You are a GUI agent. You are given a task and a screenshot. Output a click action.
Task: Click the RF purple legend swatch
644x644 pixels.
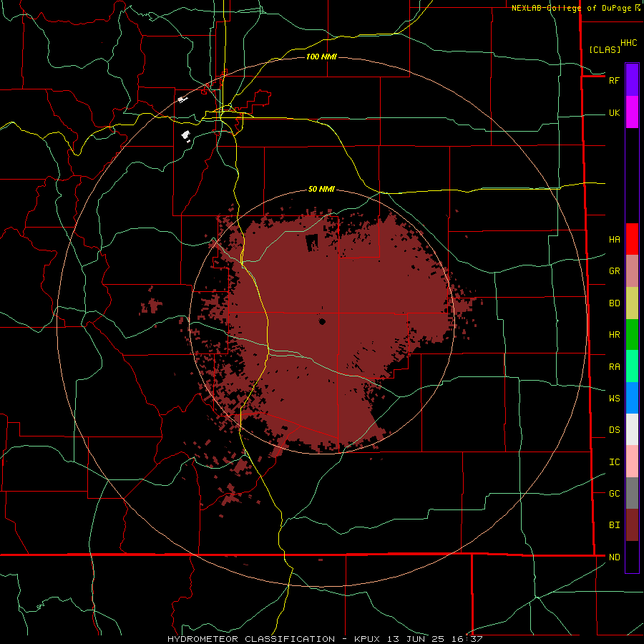pyautogui.click(x=632, y=80)
